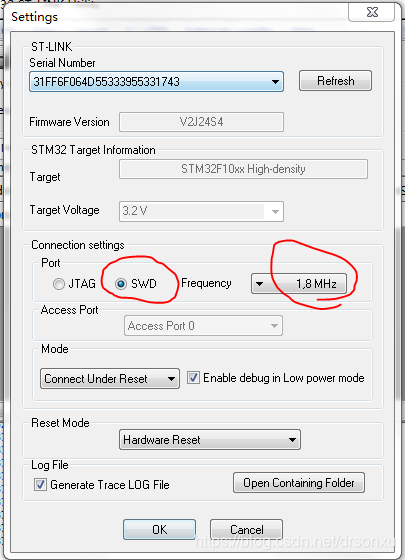This screenshot has height=560, width=405.
Task: Click the Port group title
Action: click(x=50, y=263)
